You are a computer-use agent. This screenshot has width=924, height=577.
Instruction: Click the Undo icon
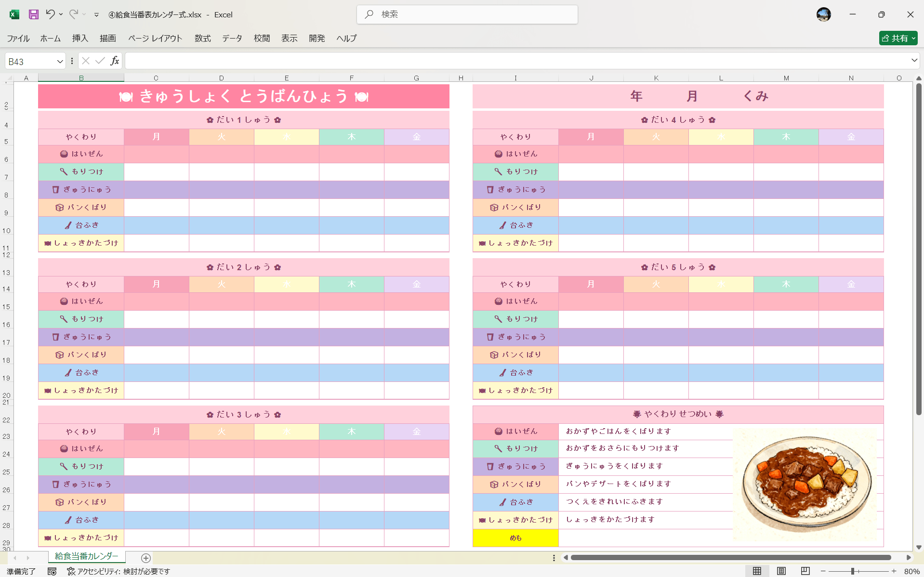click(50, 14)
